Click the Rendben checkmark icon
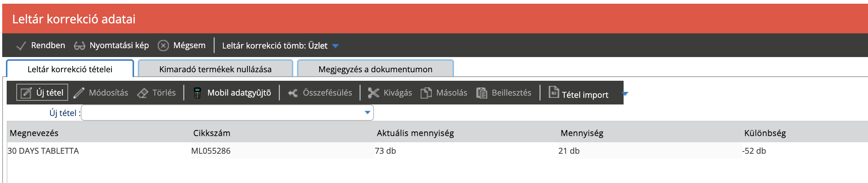868x183 pixels. pyautogui.click(x=21, y=46)
